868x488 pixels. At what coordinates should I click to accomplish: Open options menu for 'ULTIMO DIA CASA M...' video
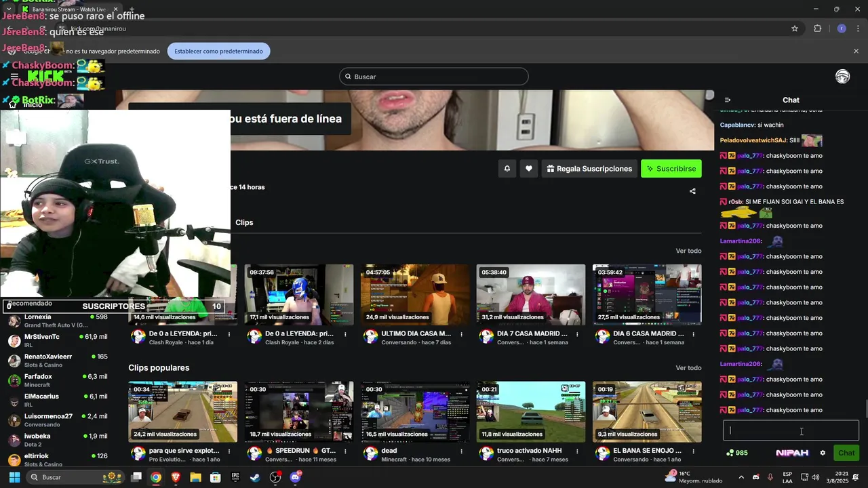pos(461,334)
